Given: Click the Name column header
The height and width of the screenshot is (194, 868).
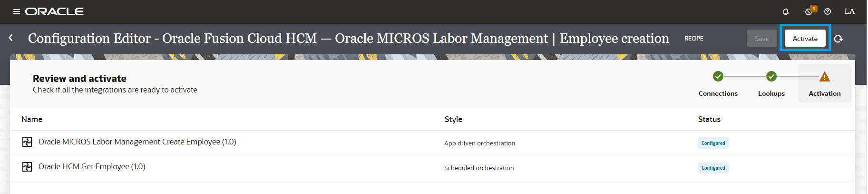Looking at the screenshot, I should point(32,119).
